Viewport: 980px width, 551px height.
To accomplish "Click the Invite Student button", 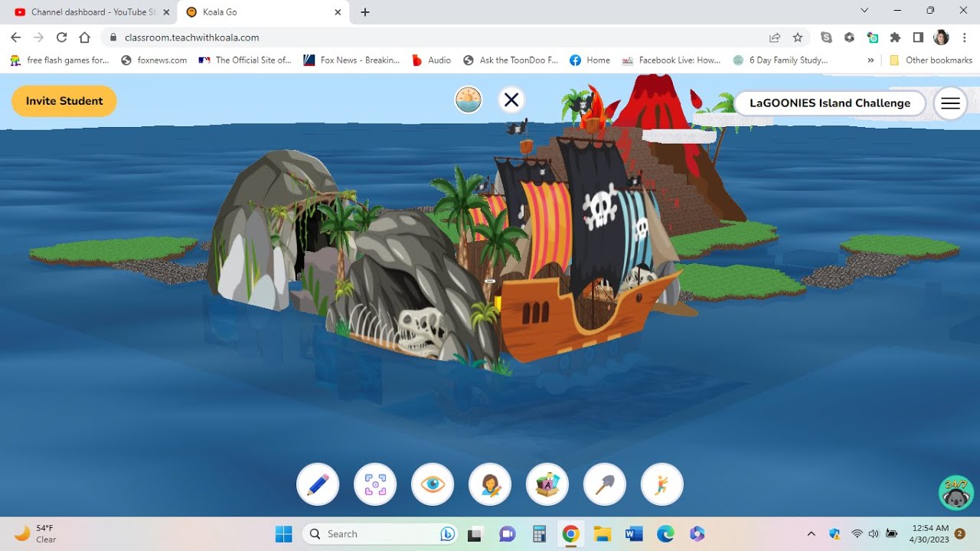I will (x=64, y=101).
